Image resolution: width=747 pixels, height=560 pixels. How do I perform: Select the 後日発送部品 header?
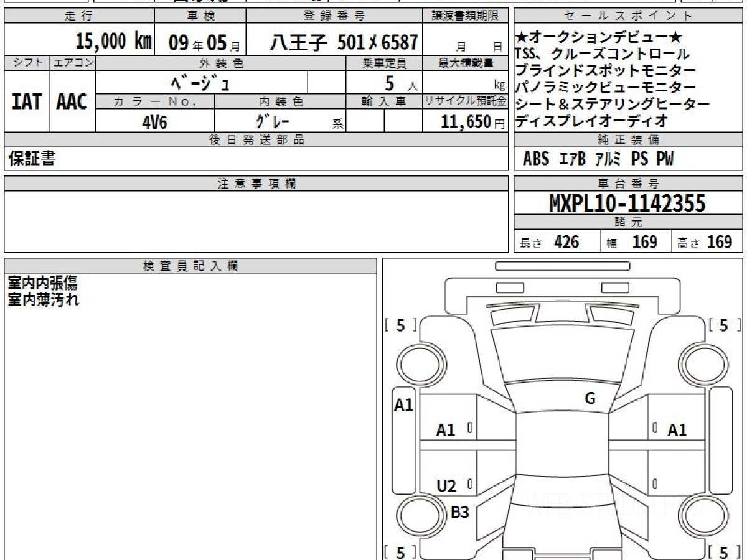(x=256, y=140)
